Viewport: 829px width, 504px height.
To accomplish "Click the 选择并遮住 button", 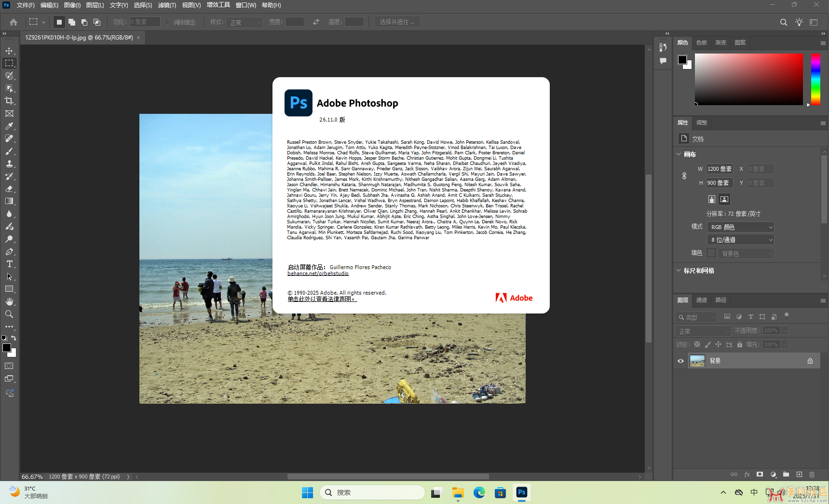I will pos(397,22).
